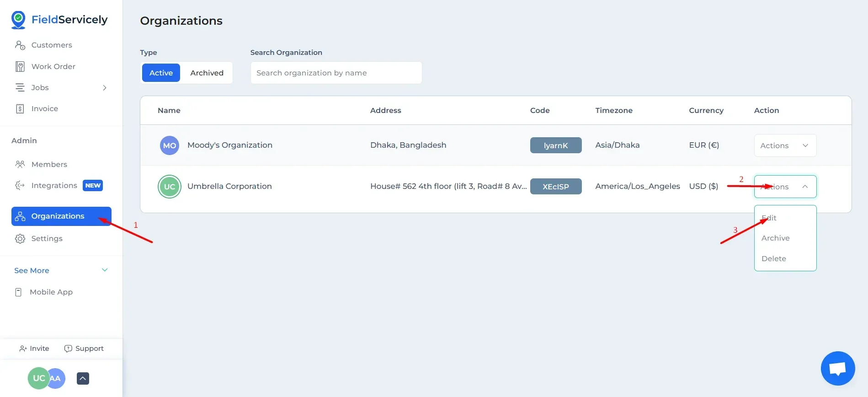Go to the Invoice section
Screen dimensions: 868x397
tap(44, 108)
